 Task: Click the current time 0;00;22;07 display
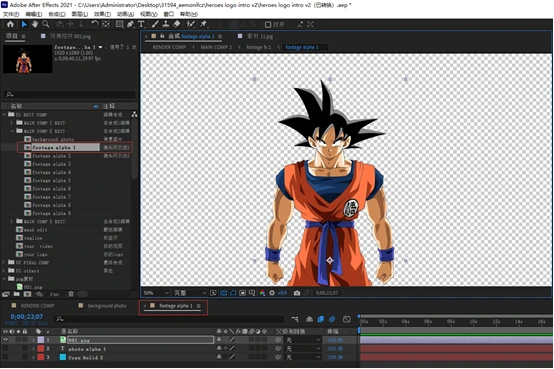(x=26, y=317)
